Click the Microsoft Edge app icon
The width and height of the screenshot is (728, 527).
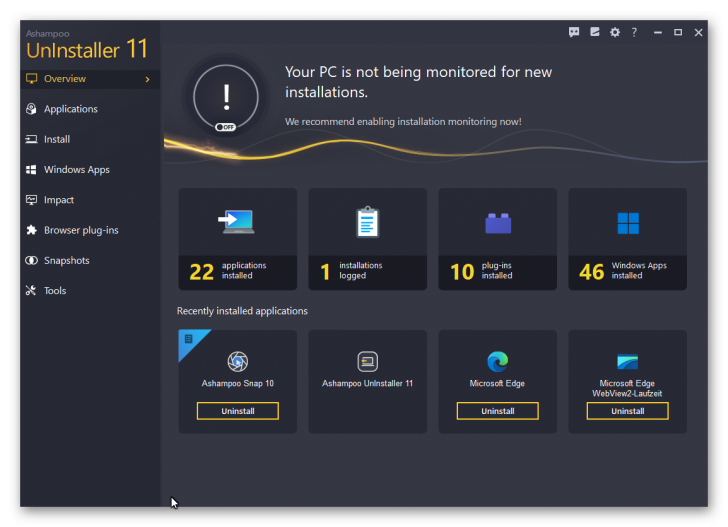click(497, 361)
